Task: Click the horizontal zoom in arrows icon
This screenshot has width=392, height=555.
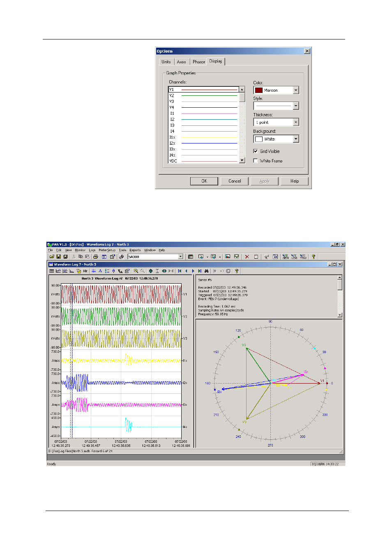Action: point(164,271)
